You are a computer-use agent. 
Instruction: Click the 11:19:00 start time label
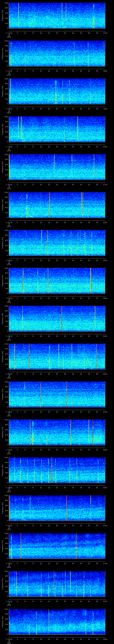click(9, 147)
